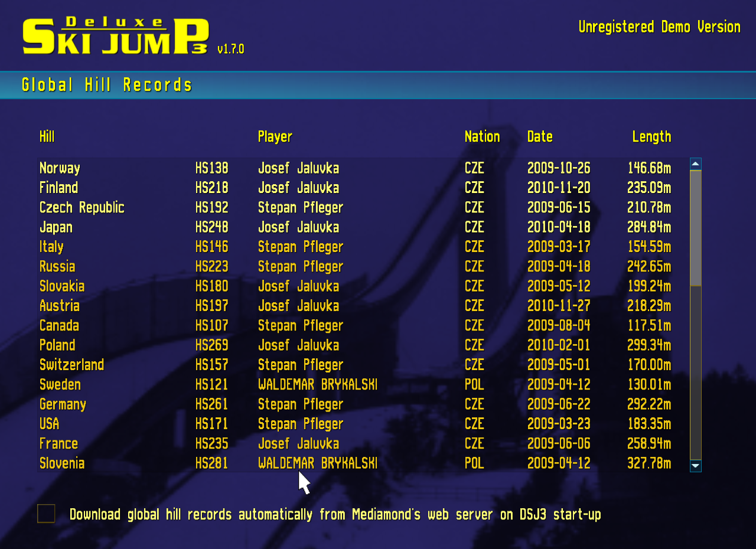Viewport: 756px width, 549px height.
Task: Click the Deluxe Ski Jump 3 logo
Action: [116, 37]
